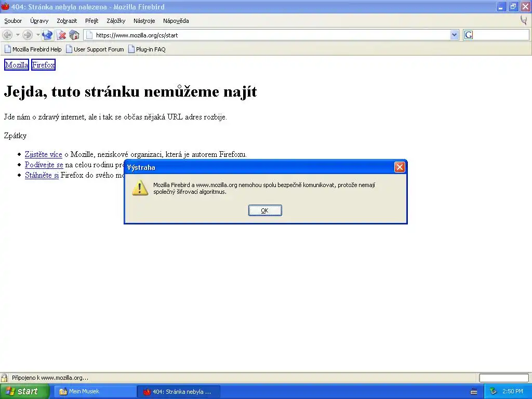Image resolution: width=532 pixels, height=399 pixels.
Task: Open the Soubor menu
Action: 13,21
